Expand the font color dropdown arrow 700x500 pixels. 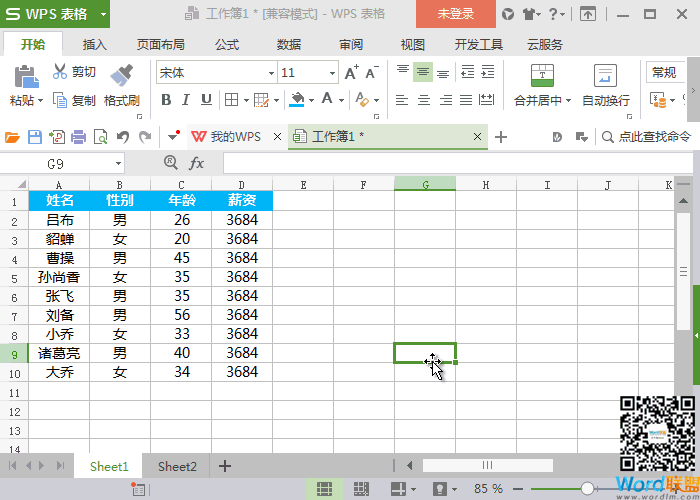(342, 101)
